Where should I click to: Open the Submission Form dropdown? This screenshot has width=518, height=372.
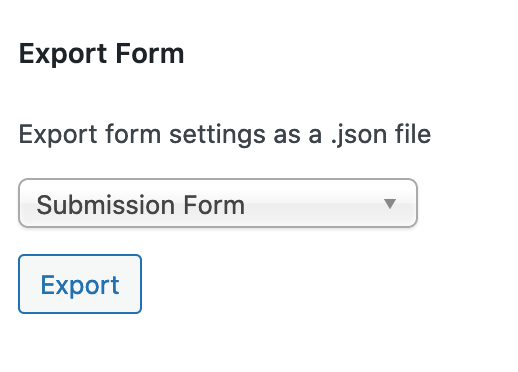click(218, 203)
